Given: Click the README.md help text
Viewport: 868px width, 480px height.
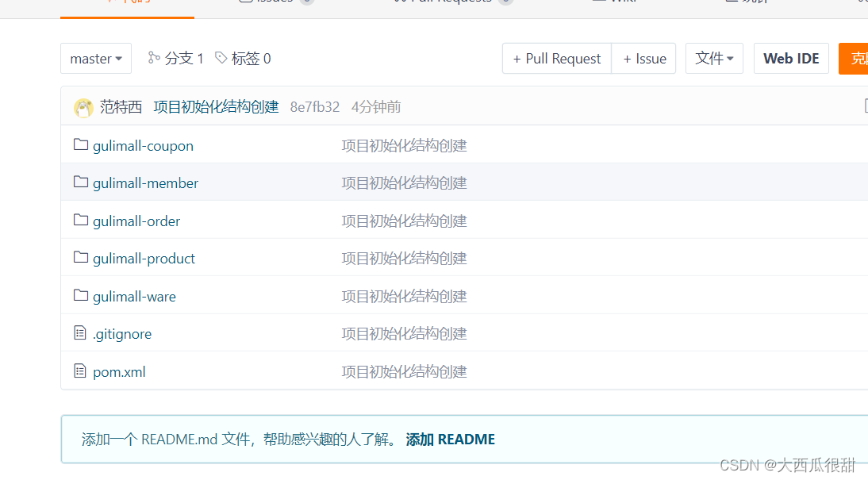Looking at the screenshot, I should [x=239, y=440].
